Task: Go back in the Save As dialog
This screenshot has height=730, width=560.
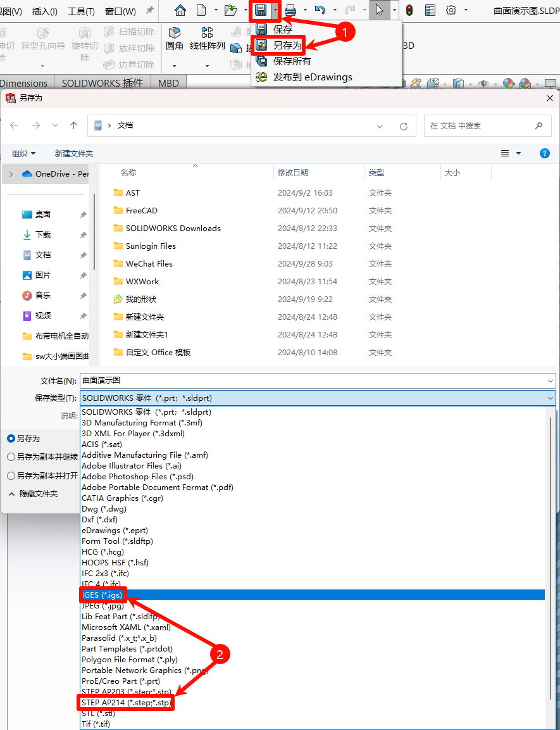Action: pos(15,126)
